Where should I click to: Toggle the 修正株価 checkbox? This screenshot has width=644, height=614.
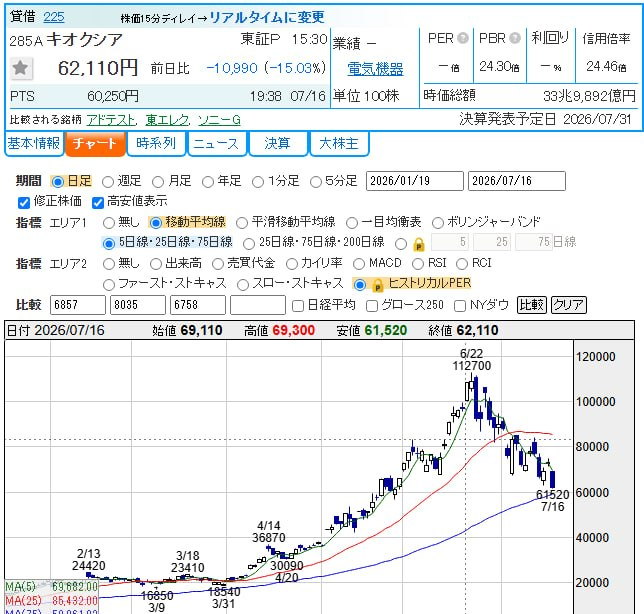(x=24, y=202)
